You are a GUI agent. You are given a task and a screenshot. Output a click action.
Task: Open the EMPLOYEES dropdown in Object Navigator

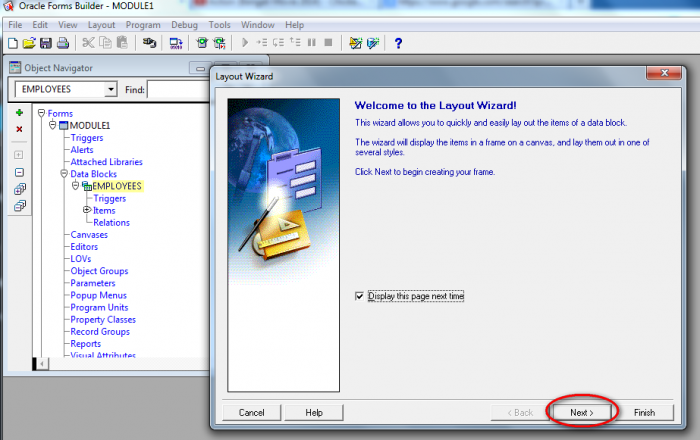(x=111, y=89)
